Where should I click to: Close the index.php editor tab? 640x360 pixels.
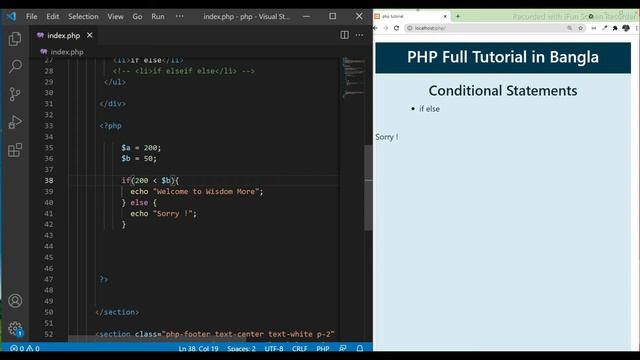click(x=89, y=36)
